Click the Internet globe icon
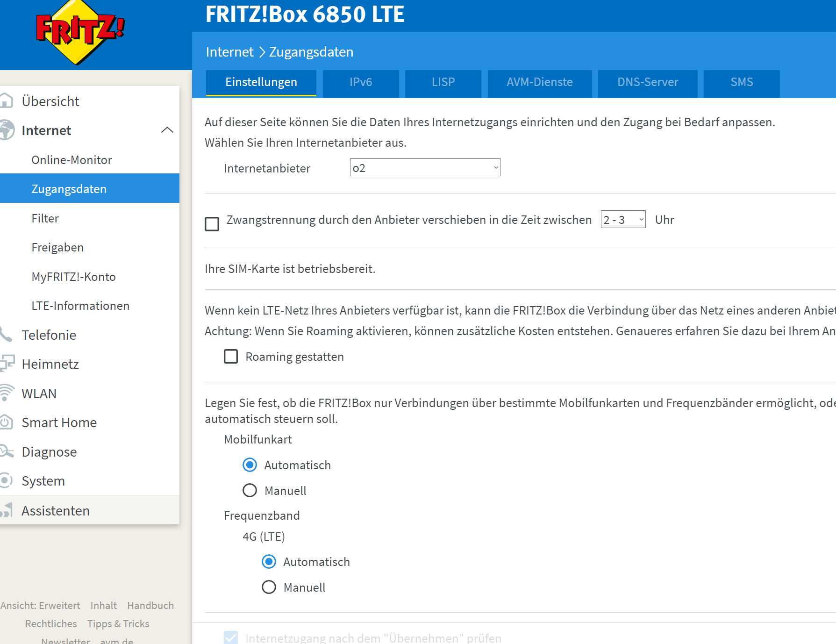 [7, 130]
